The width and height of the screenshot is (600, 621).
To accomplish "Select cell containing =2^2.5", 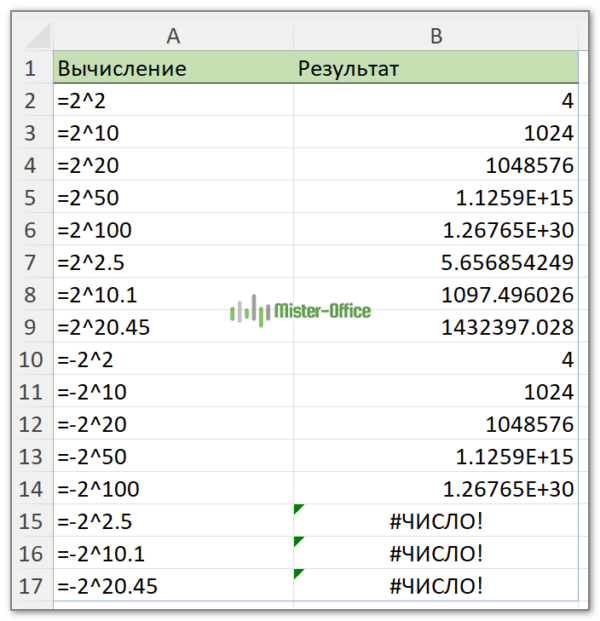I will [x=173, y=263].
